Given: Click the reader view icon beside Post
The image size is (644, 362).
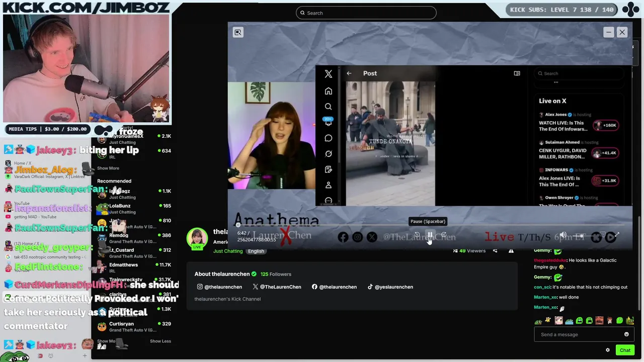Looking at the screenshot, I should point(517,73).
